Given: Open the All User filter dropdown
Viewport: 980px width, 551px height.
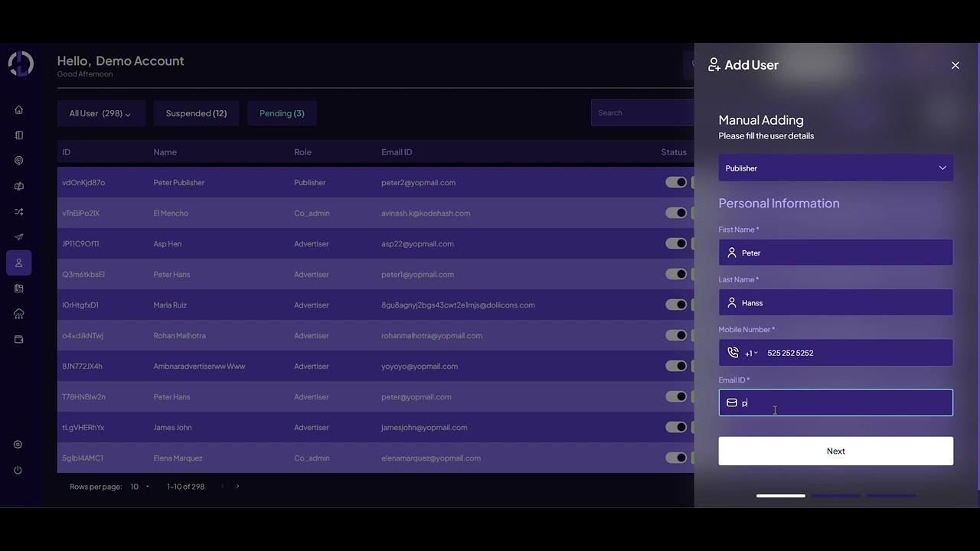Looking at the screenshot, I should click(x=100, y=114).
